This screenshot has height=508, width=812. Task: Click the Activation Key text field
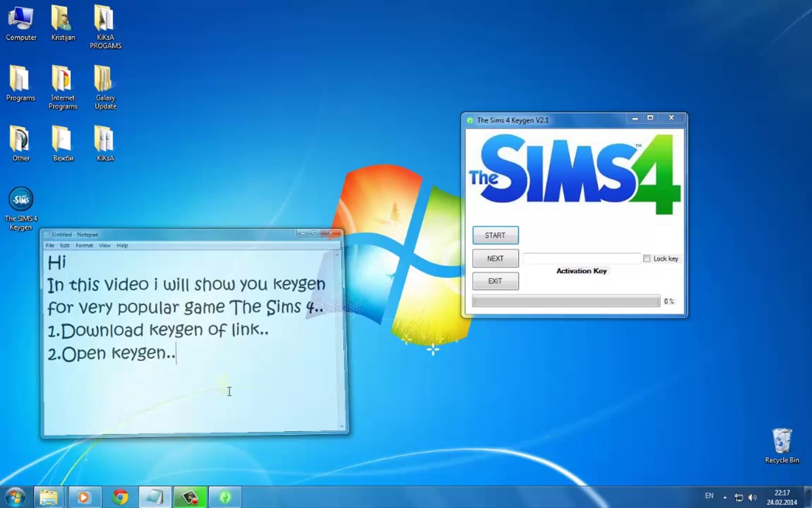click(x=582, y=258)
